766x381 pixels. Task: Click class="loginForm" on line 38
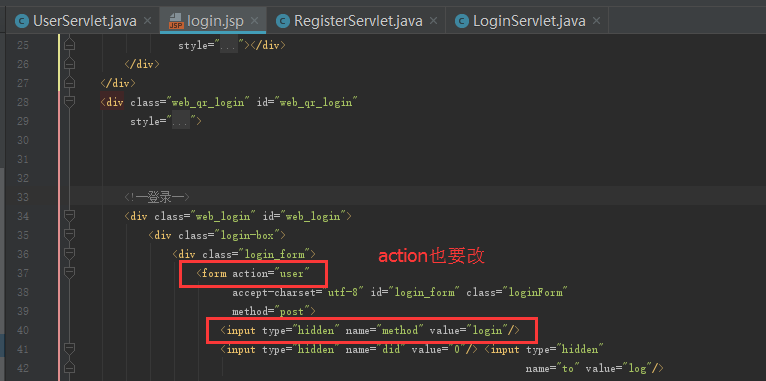pos(517,293)
